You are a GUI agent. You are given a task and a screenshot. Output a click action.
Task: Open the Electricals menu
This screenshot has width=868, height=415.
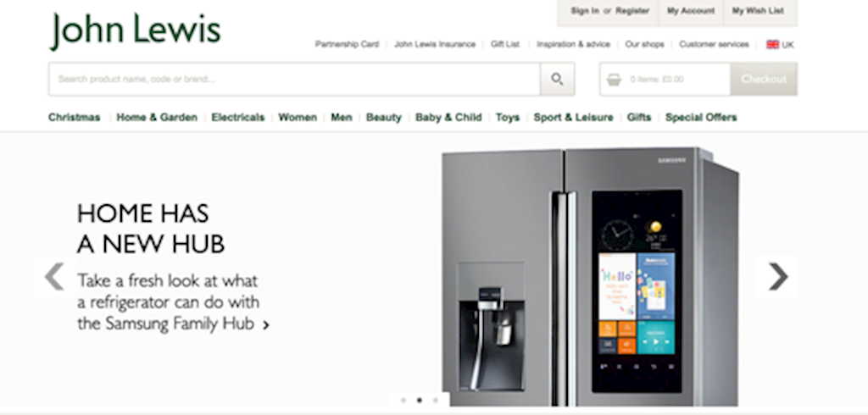[x=238, y=118]
